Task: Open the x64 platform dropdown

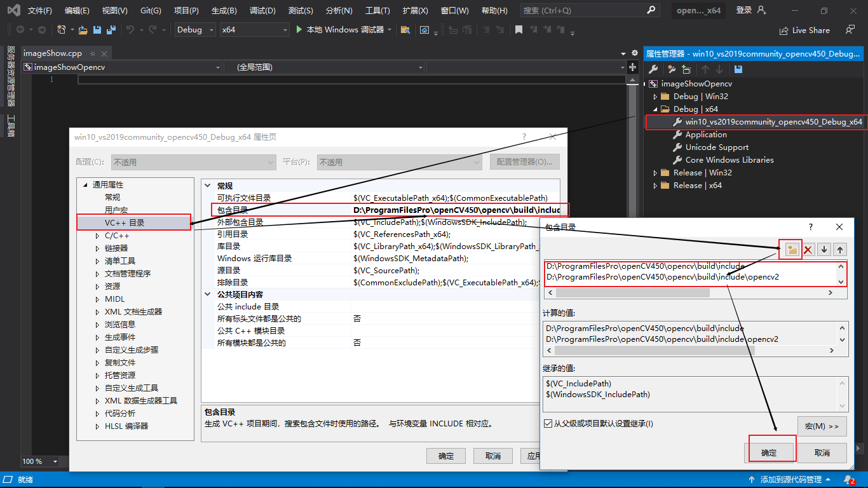Action: [254, 29]
